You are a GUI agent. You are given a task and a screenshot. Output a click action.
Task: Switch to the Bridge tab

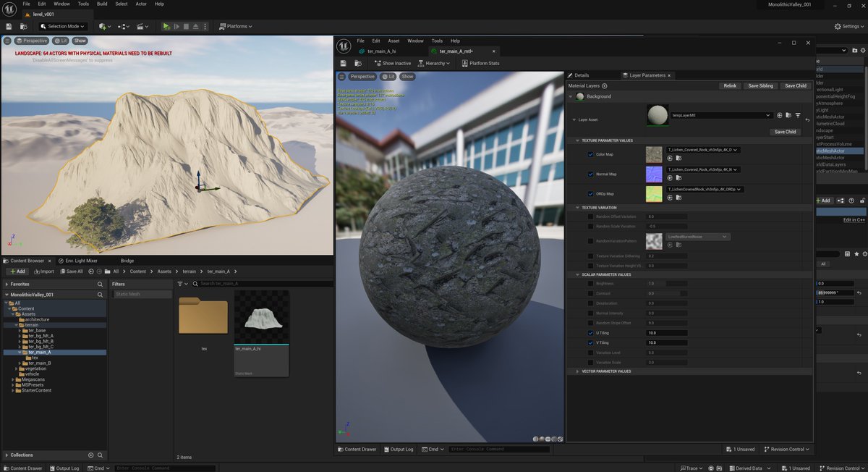[x=127, y=261]
